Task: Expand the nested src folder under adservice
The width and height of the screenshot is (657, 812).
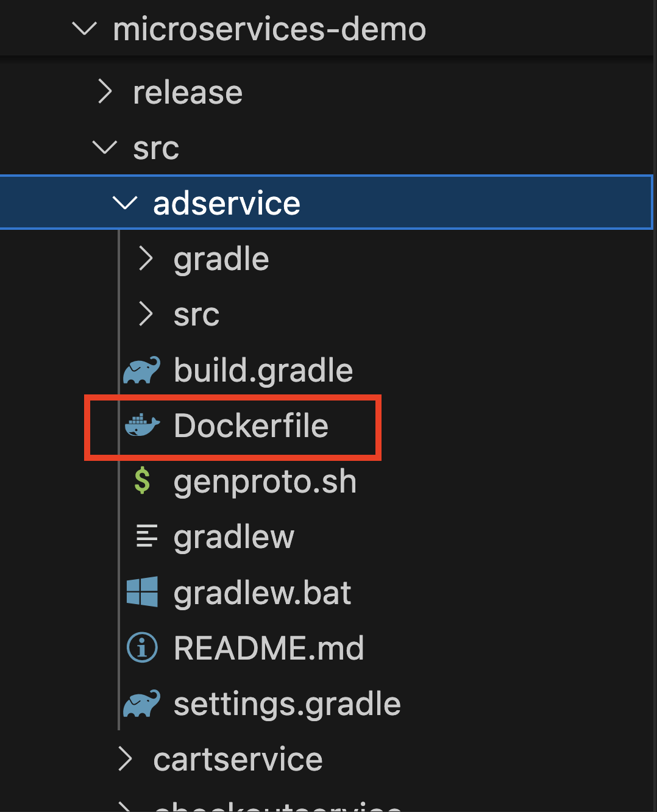Action: click(x=145, y=315)
